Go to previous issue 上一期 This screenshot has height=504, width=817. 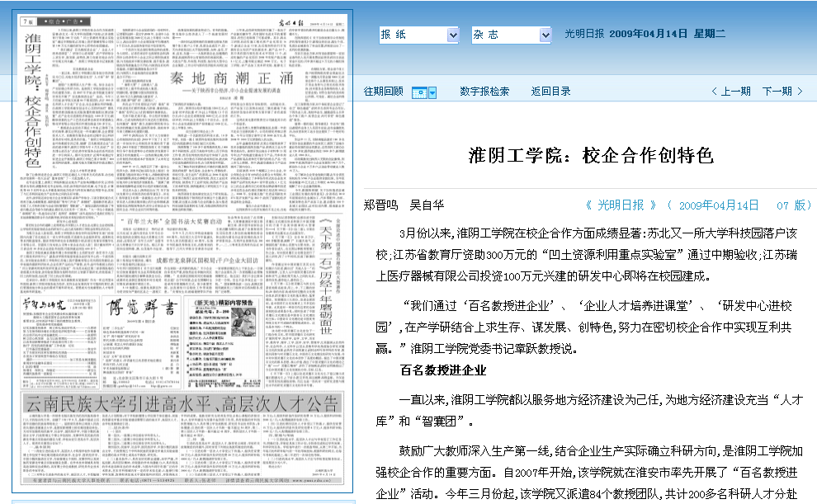click(730, 92)
